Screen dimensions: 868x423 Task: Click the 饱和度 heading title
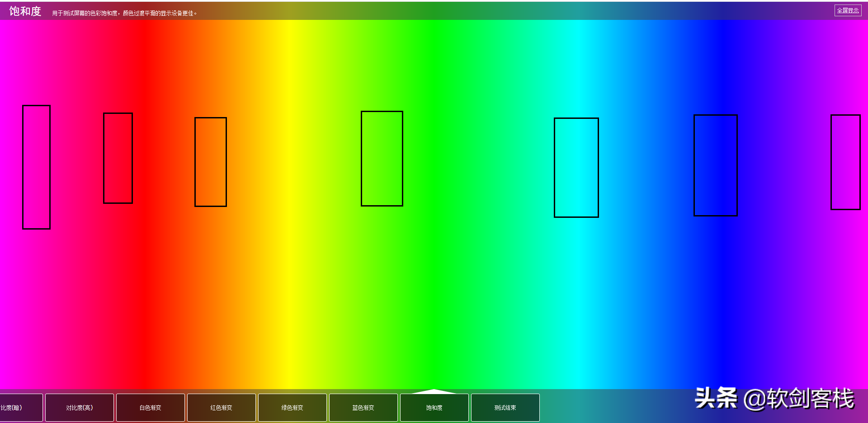coord(25,11)
